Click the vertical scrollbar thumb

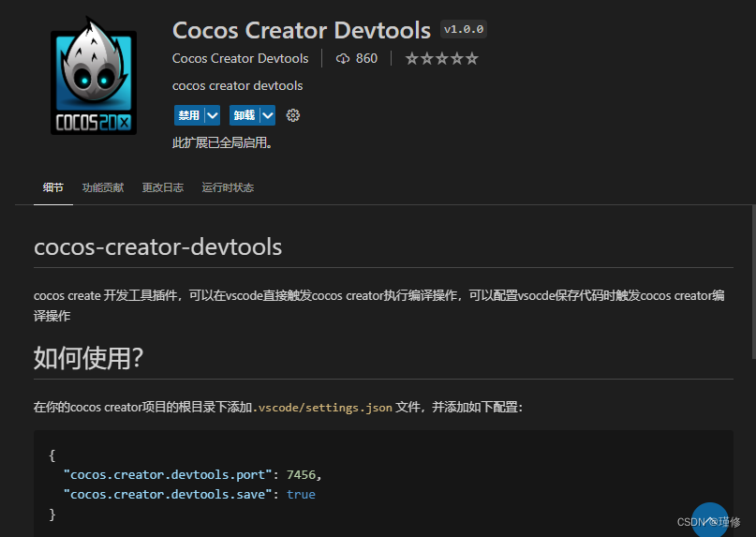click(x=753, y=282)
